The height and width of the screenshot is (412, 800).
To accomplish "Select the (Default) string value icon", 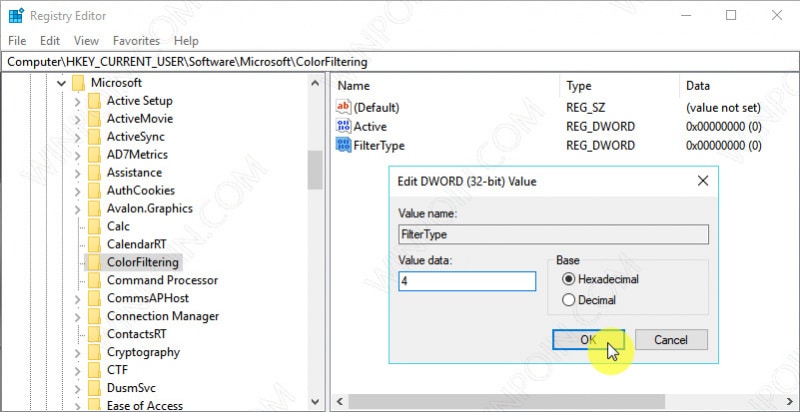I will click(x=343, y=107).
